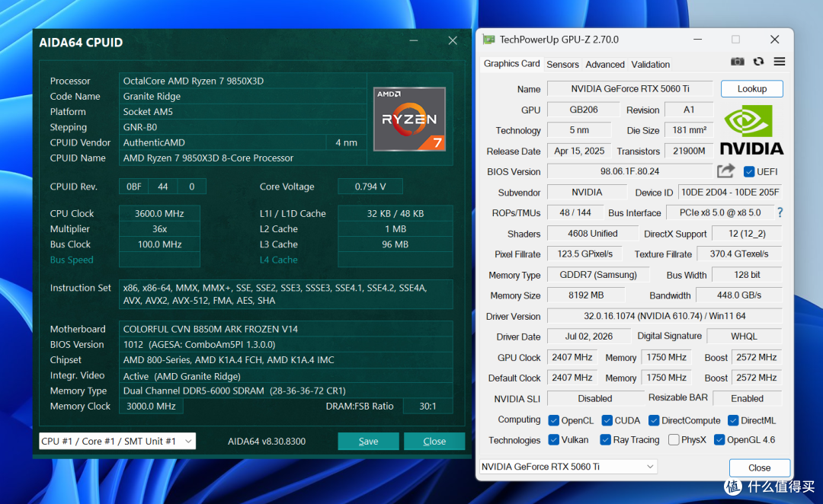
Task: Click the Stepping GNR-B0 value
Action: (243, 127)
